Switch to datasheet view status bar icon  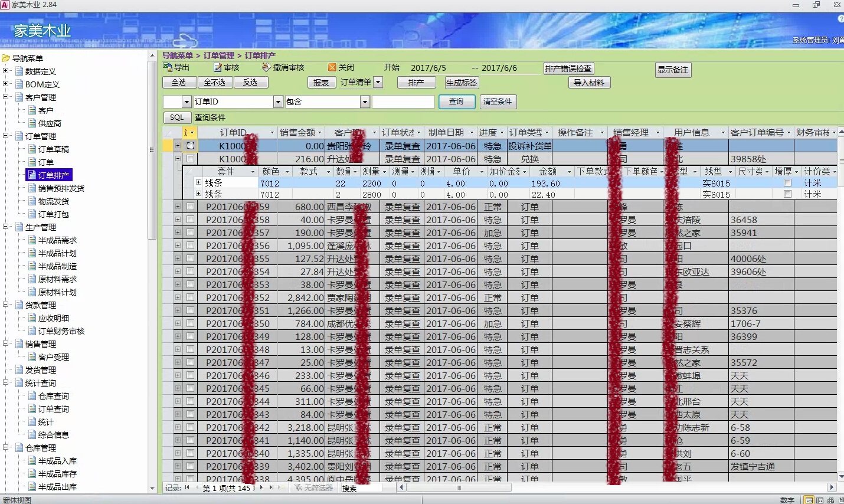[820, 500]
